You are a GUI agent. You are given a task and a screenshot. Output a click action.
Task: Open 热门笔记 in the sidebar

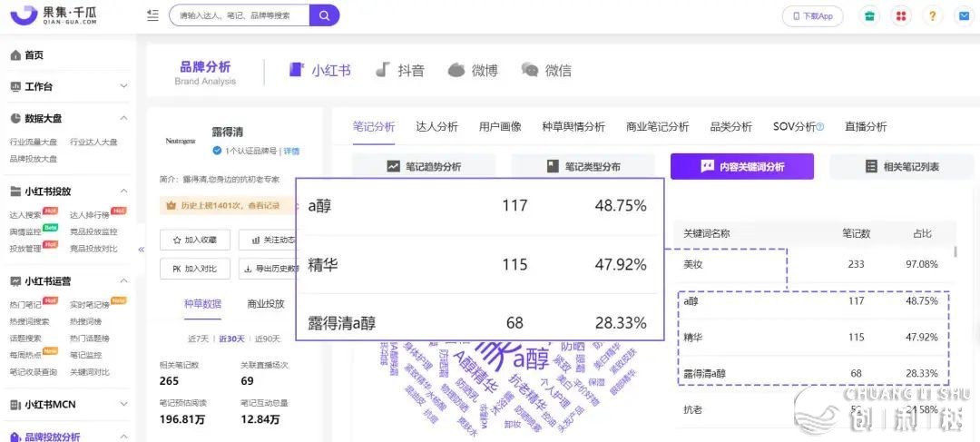[x=25, y=305]
